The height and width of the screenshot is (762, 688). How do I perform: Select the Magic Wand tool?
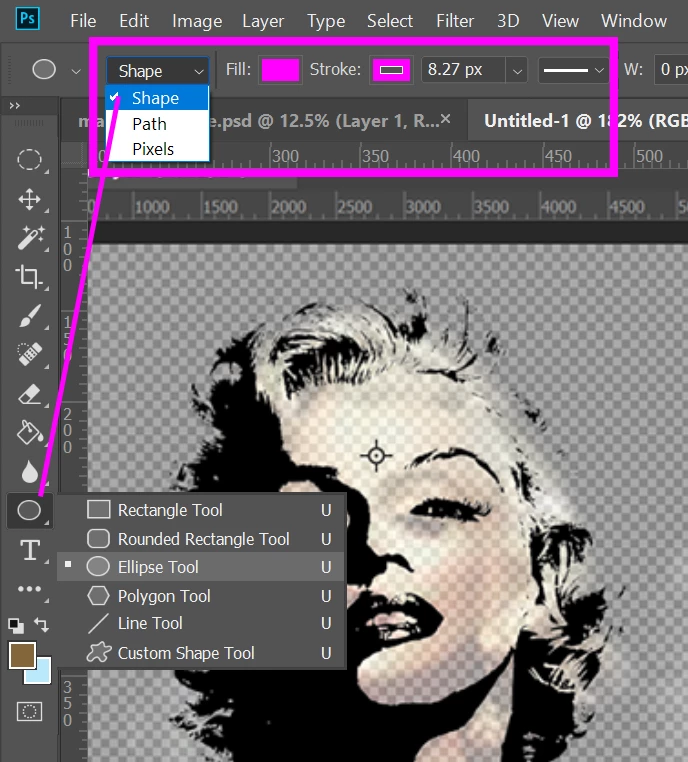(30, 238)
